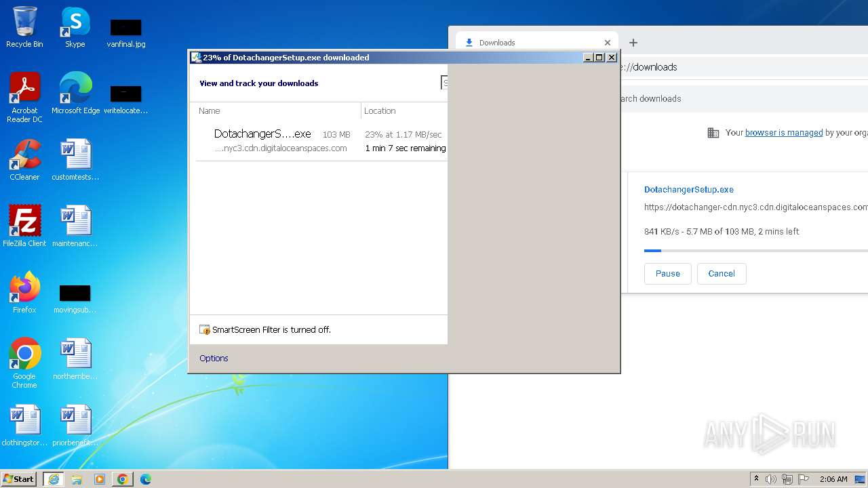
Task: Click the Edge icon in the taskbar
Action: (x=146, y=479)
